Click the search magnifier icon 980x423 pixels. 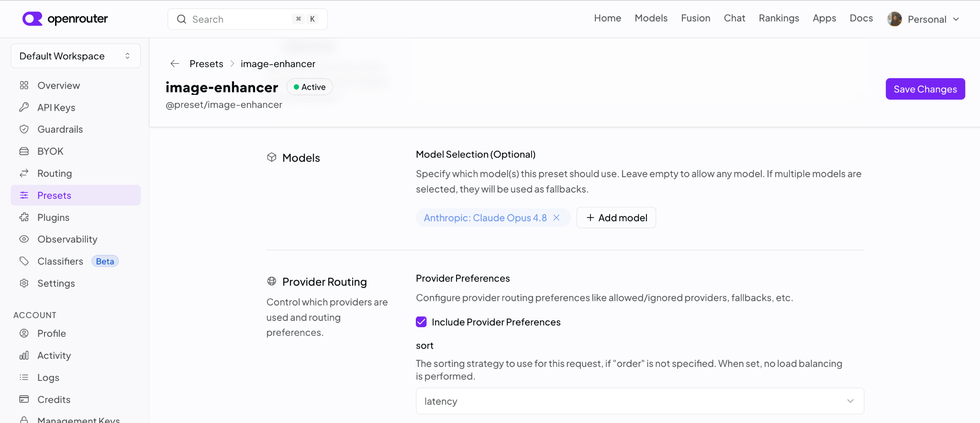(181, 19)
